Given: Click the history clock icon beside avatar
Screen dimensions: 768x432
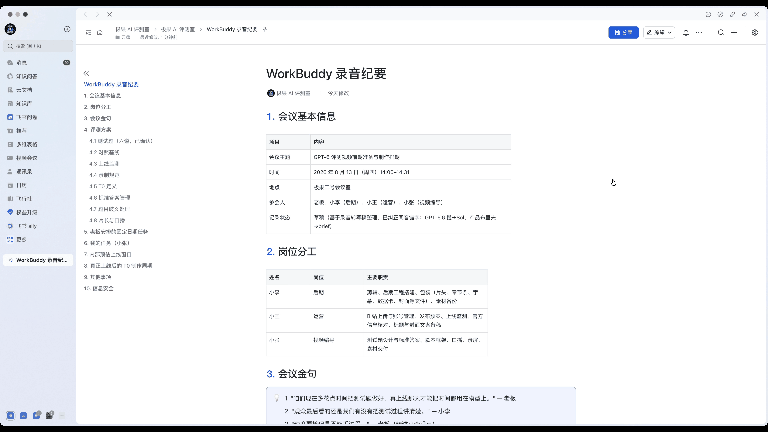Looking at the screenshot, I should [67, 29].
